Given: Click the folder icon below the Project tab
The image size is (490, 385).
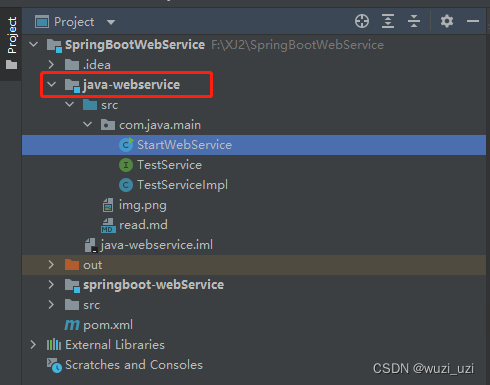Looking at the screenshot, I should [x=11, y=64].
